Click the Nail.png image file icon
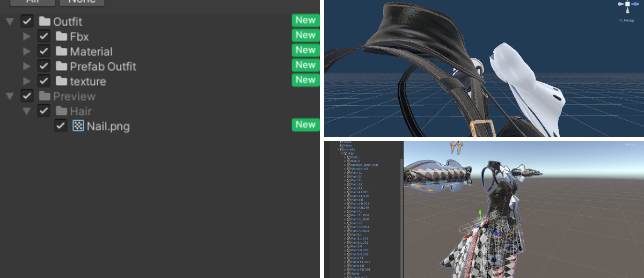Screen dimensions: 644x278 coord(78,127)
